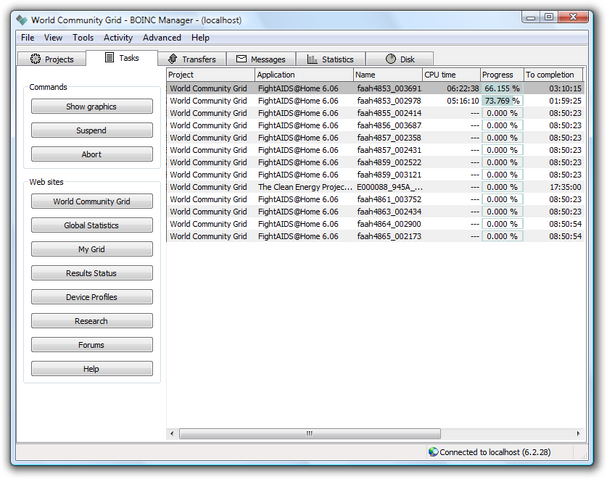Click the horizontal scrollbar thumb

tap(310, 433)
